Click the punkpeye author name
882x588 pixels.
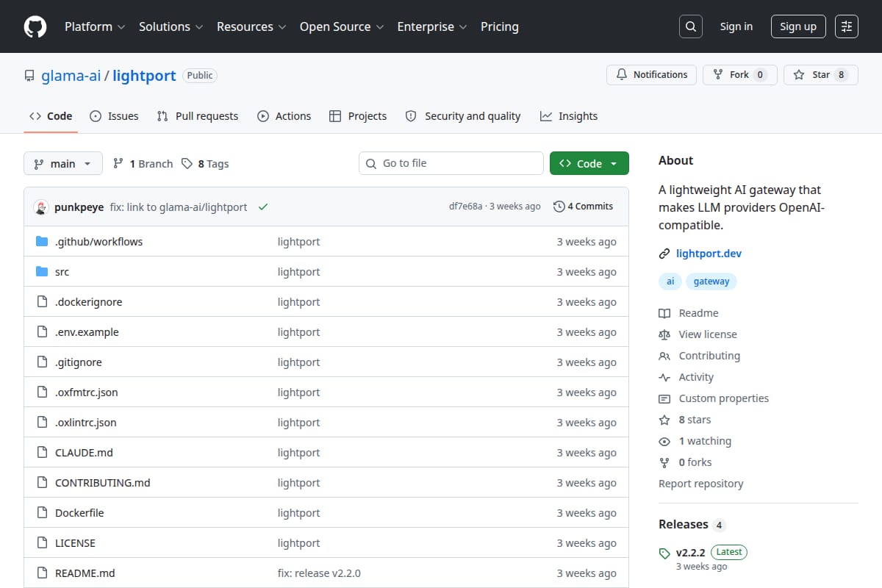click(79, 207)
